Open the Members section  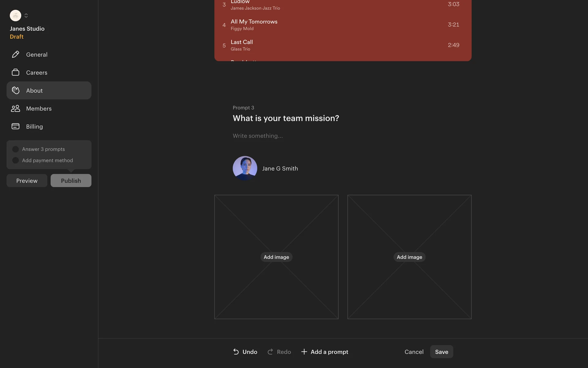39,109
